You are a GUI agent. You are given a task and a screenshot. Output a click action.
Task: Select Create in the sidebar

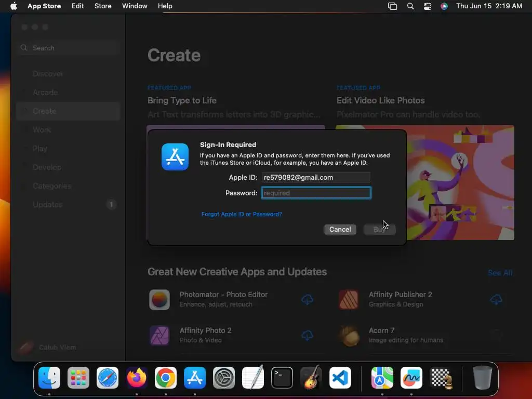68,111
